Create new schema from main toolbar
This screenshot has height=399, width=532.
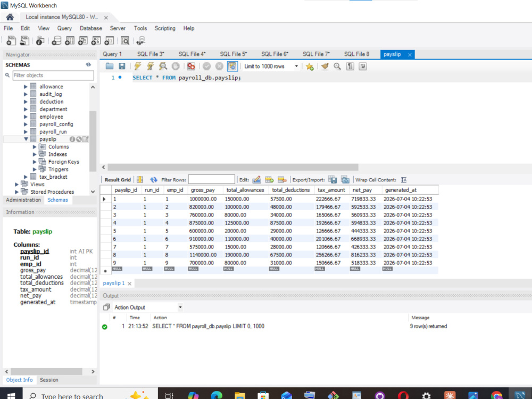click(56, 41)
